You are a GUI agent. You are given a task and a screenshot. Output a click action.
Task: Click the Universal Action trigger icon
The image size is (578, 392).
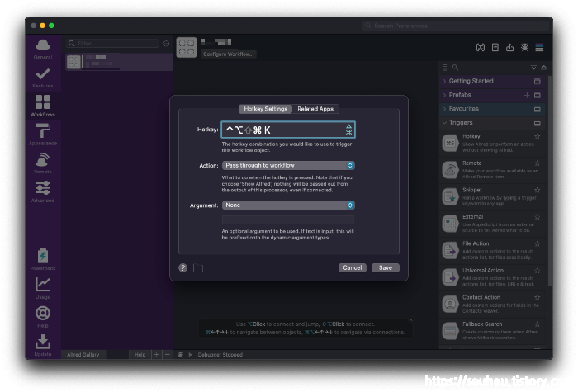pos(450,277)
